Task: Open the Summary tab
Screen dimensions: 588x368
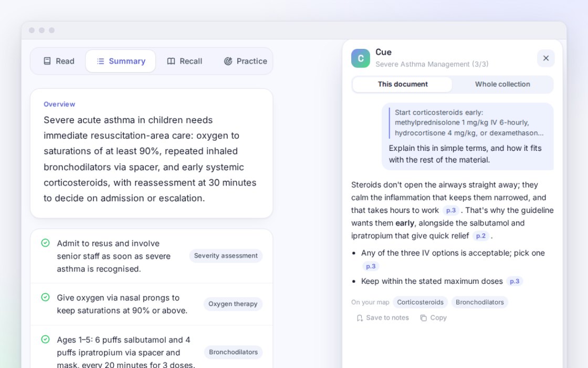Action: coord(121,61)
